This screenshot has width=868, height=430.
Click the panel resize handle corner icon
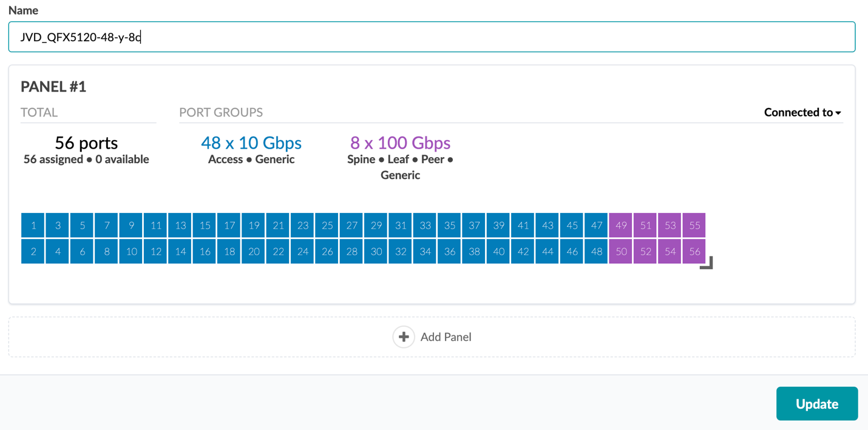tap(706, 263)
